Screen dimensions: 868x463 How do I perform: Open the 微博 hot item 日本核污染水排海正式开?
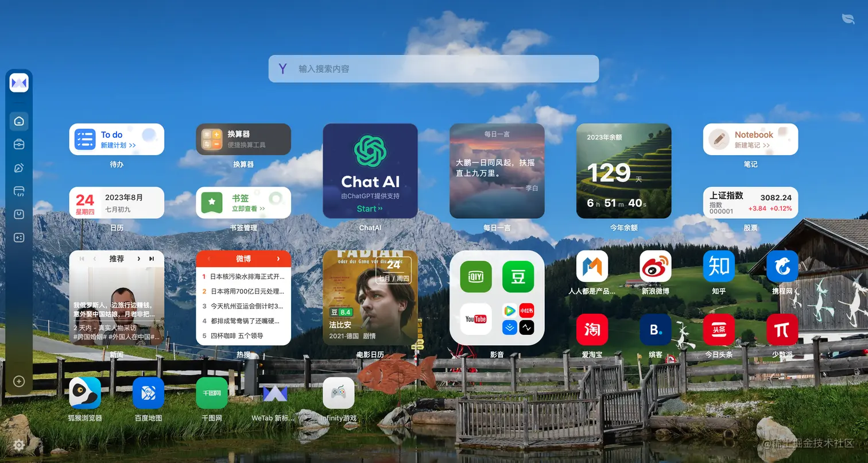coord(243,276)
